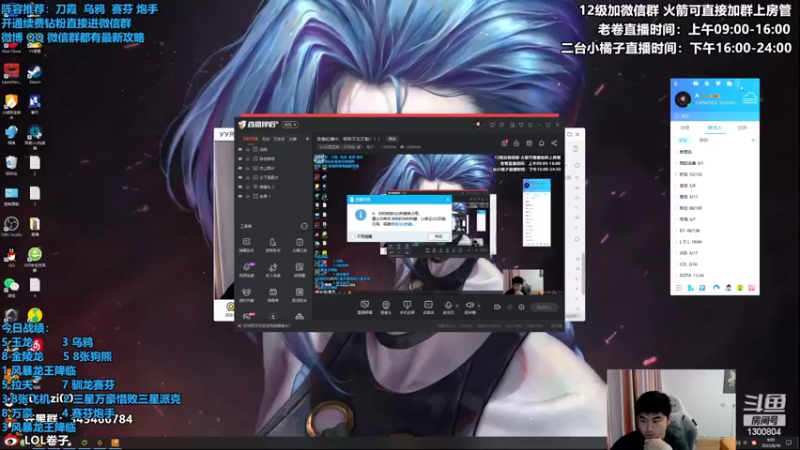Toggle the eye icon of the second layer
Viewport: 800px width, 450px height.
[240, 159]
